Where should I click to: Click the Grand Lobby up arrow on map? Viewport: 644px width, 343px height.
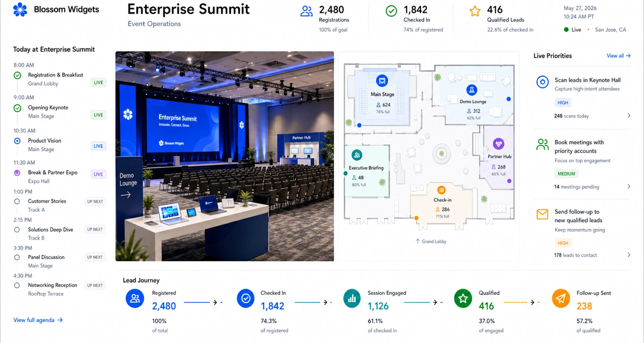click(418, 241)
